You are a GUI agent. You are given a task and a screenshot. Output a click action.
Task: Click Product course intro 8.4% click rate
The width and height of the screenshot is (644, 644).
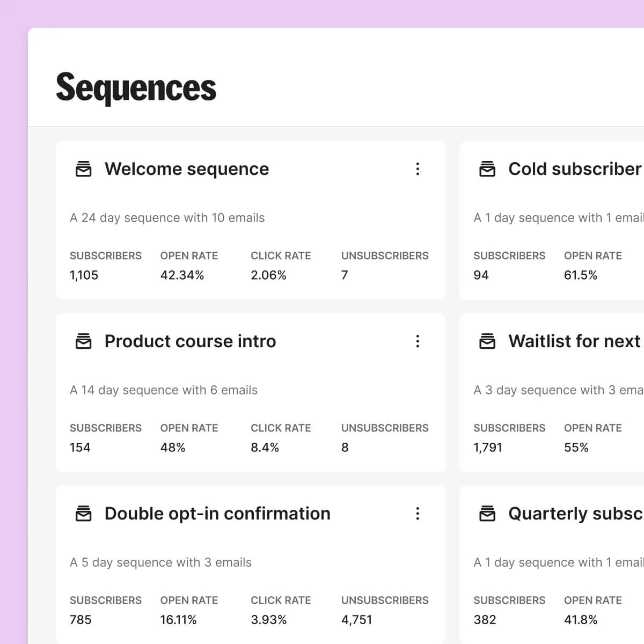265,448
